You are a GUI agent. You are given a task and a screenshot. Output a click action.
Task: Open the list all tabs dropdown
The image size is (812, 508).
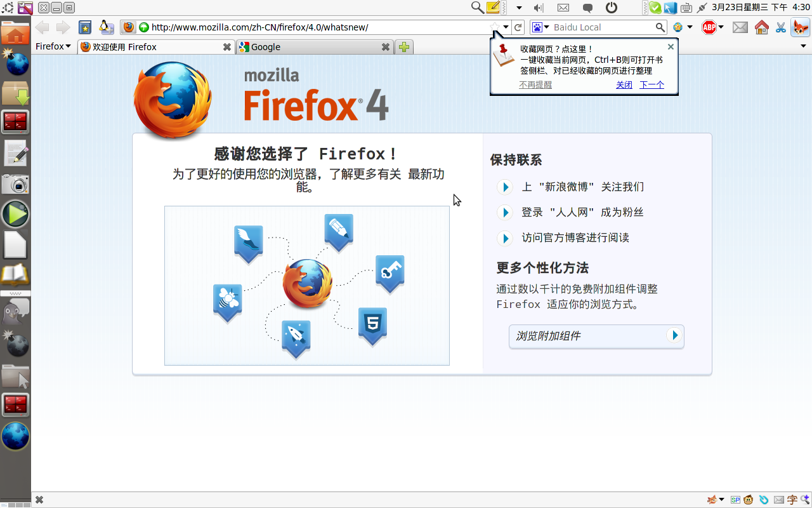point(803,46)
